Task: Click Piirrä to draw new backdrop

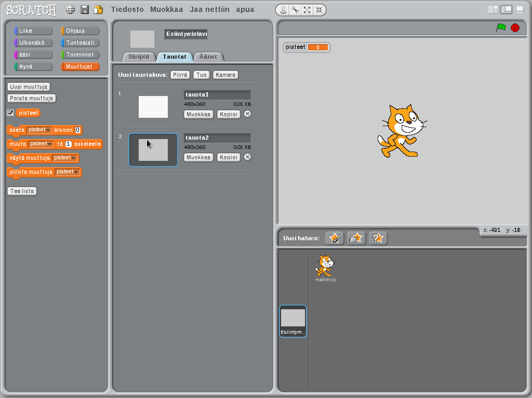Action: point(180,75)
